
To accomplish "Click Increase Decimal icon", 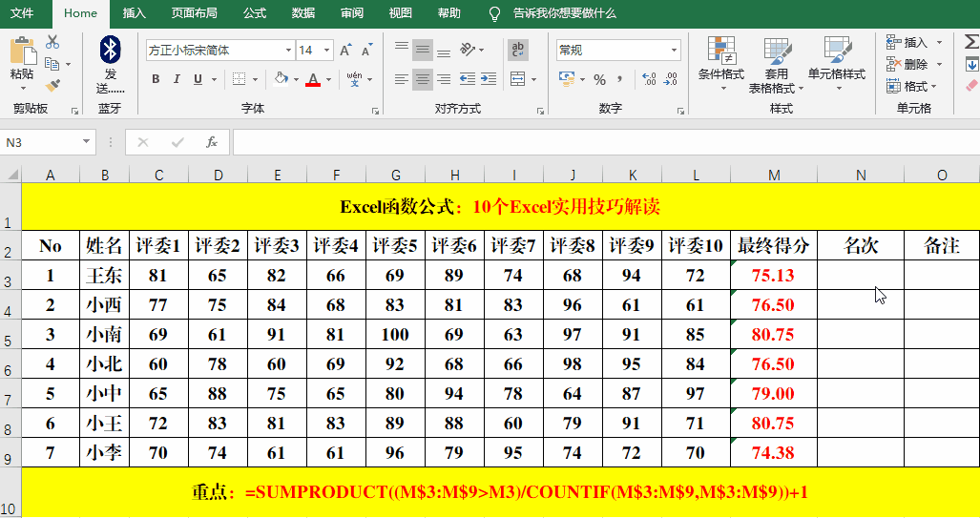I will pos(650,79).
